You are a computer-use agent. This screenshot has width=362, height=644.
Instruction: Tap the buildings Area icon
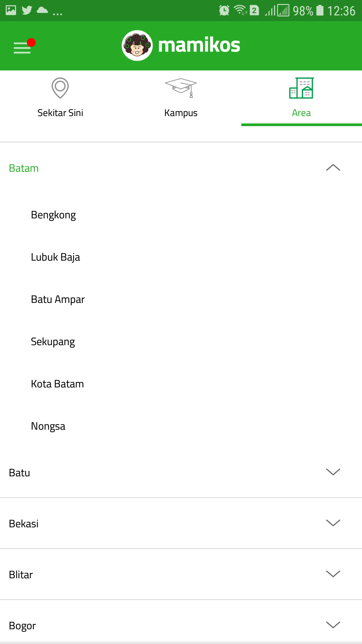(301, 88)
